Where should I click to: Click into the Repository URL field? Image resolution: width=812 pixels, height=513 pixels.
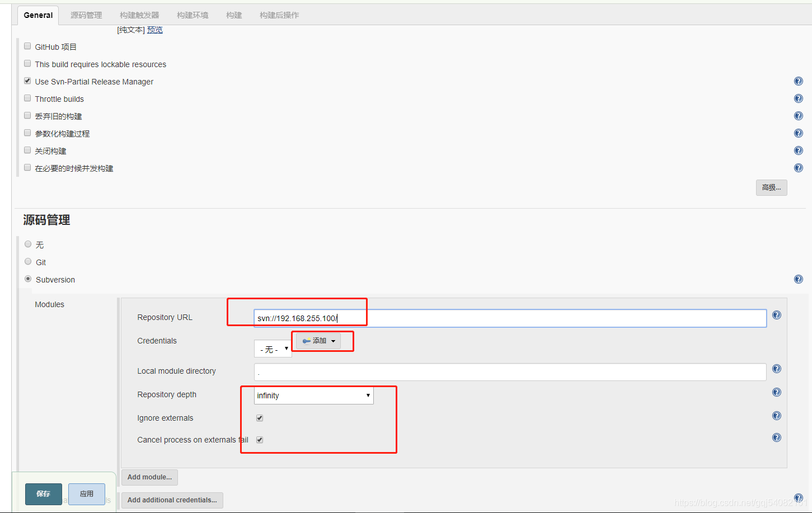[510, 318]
